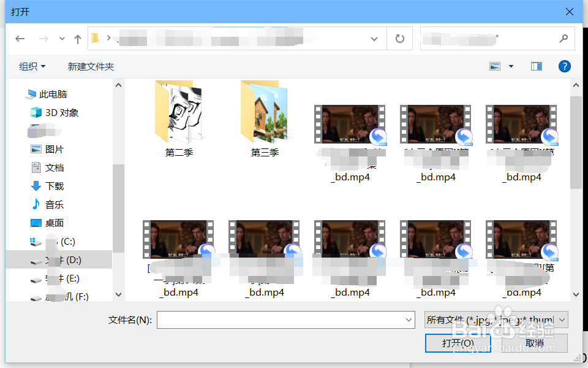
Task: Select the (F:) drive
Action: [x=59, y=297]
